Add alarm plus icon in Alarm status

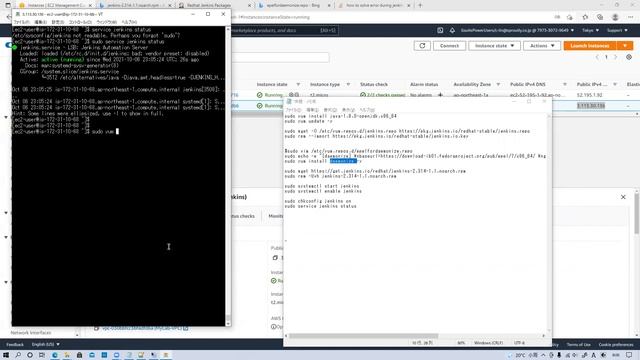coord(440,95)
